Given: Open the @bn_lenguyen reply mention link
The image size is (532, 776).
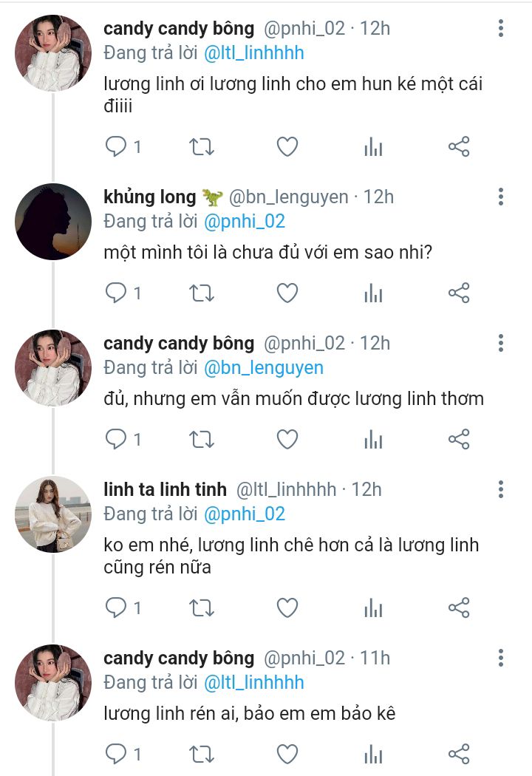Looking at the screenshot, I should (x=264, y=368).
